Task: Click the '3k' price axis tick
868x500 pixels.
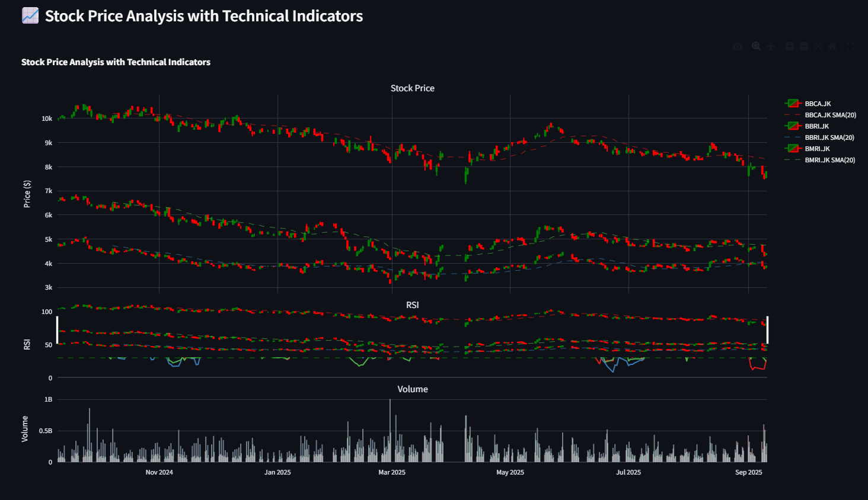Action: point(49,287)
